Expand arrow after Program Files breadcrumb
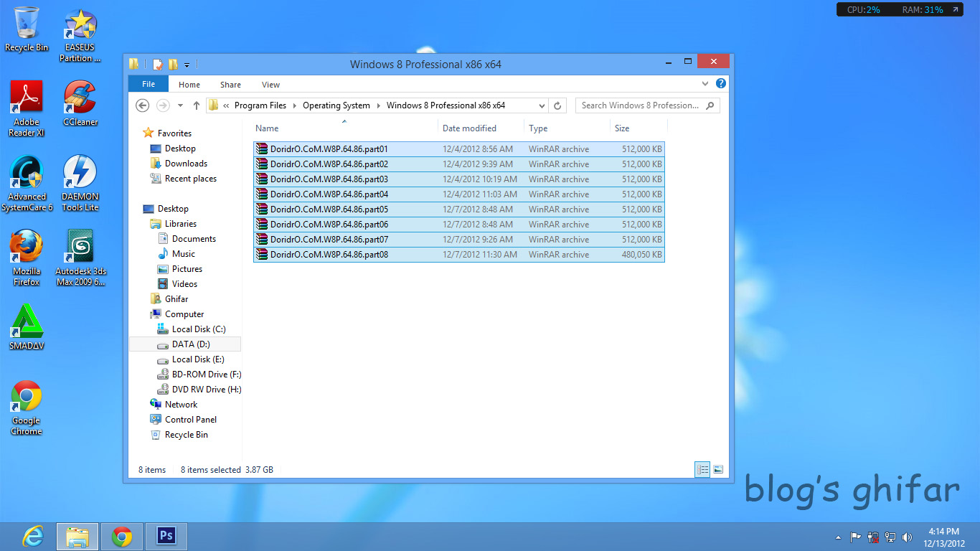The height and width of the screenshot is (551, 980). point(294,105)
